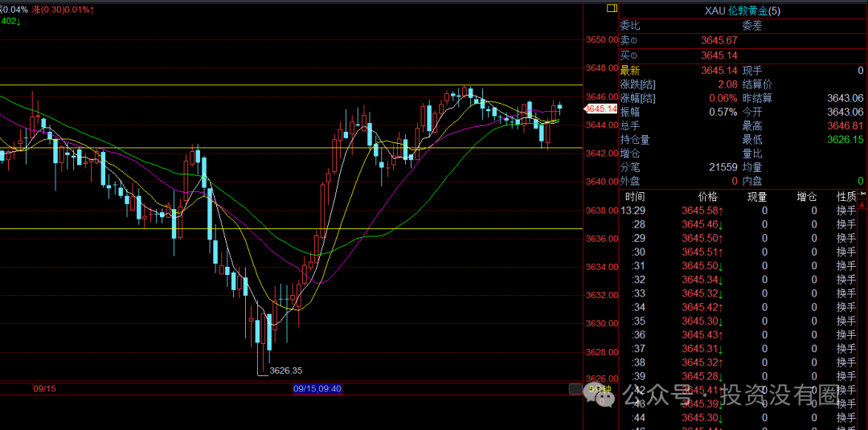Click the 增仓 column header

[807, 196]
